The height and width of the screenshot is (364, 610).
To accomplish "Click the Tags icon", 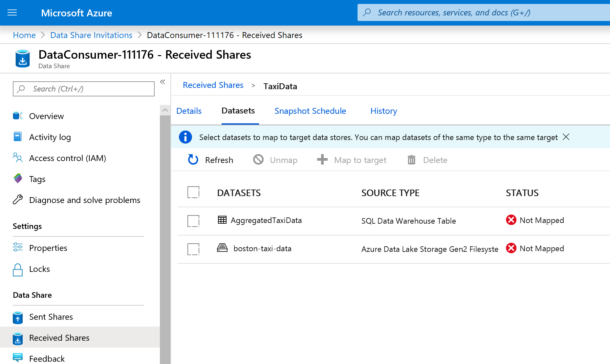I will click(x=18, y=179).
